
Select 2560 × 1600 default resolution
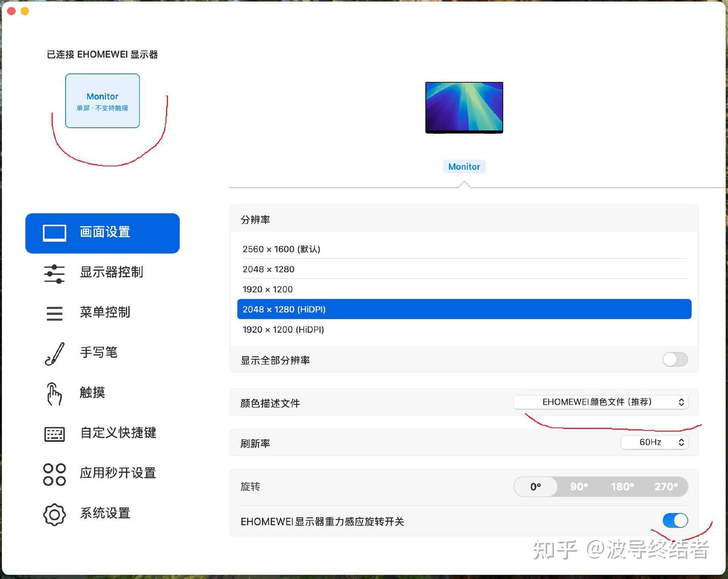point(281,249)
